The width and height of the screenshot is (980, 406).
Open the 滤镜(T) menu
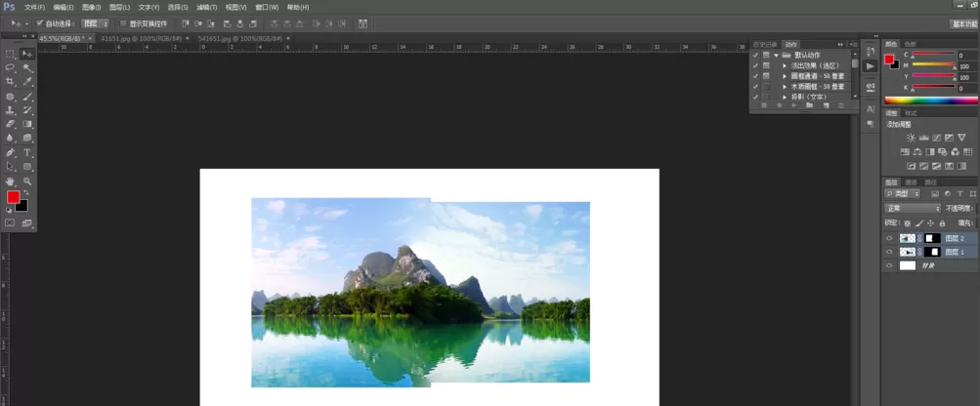pyautogui.click(x=206, y=7)
